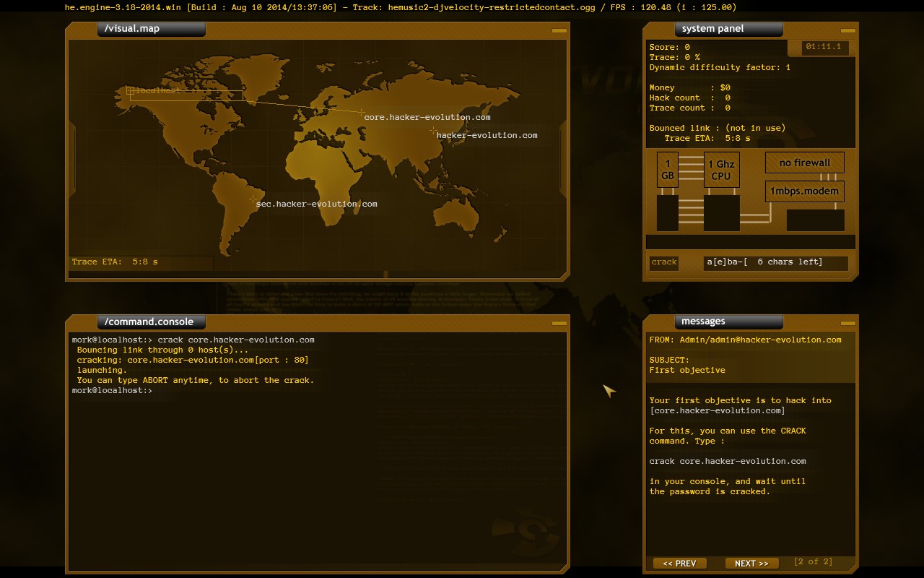
Task: Click the messages panel title
Action: pos(729,322)
